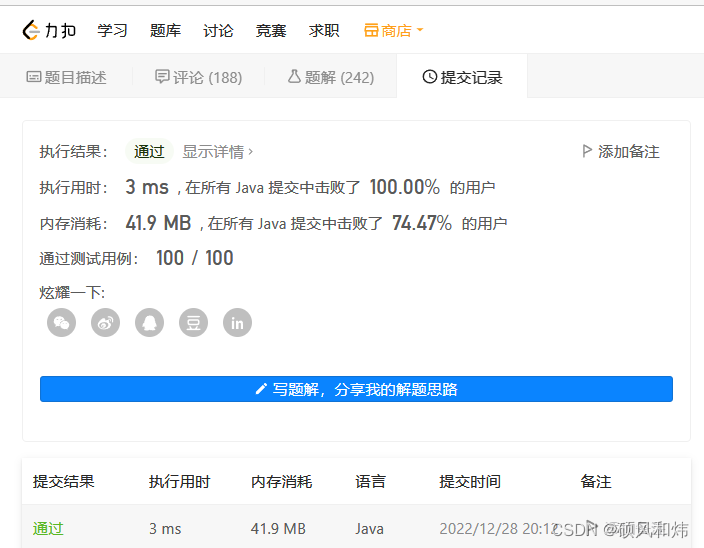
Task: Click the 执行用时 column header
Action: (x=180, y=482)
